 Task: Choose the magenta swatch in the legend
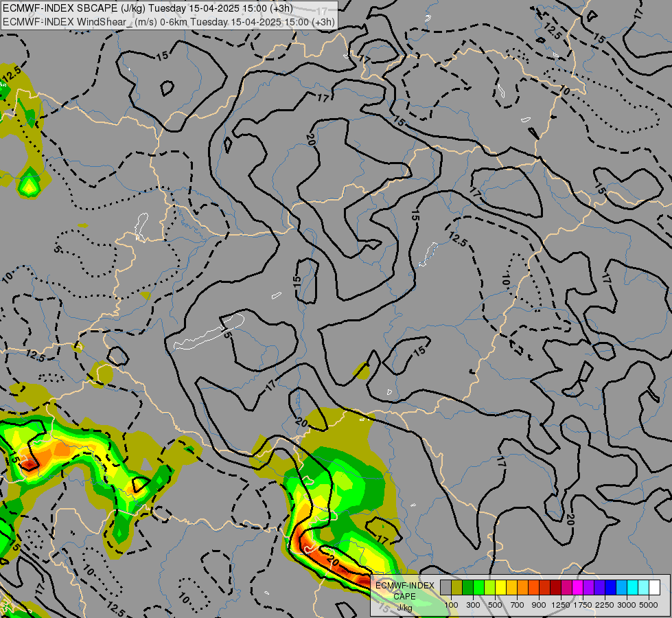click(578, 587)
